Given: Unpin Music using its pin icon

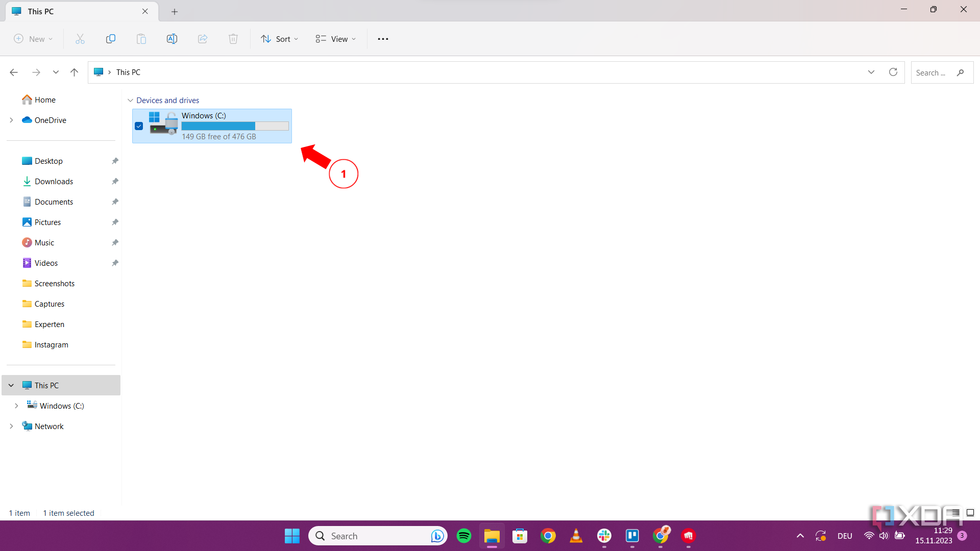Looking at the screenshot, I should pyautogui.click(x=115, y=242).
